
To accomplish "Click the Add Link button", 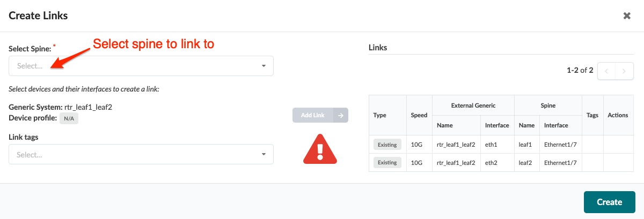I will pyautogui.click(x=313, y=115).
